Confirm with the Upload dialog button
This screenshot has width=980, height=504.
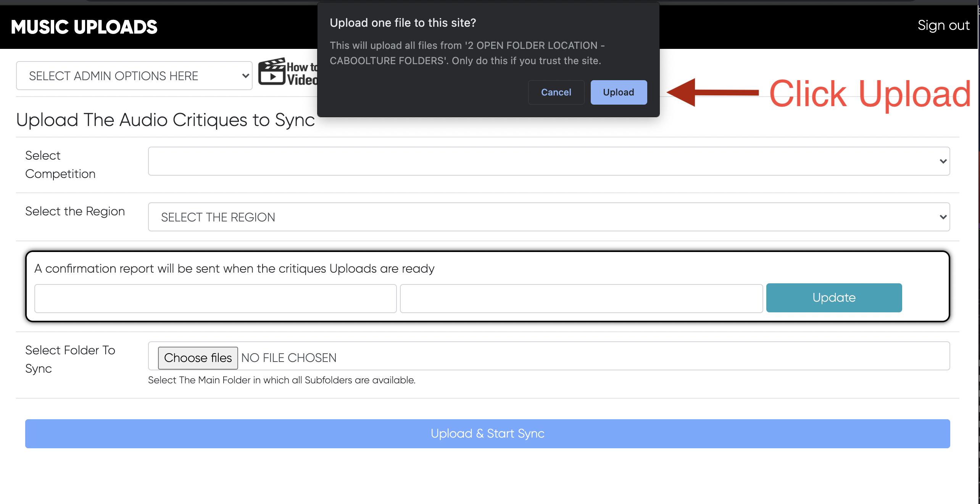coord(618,92)
